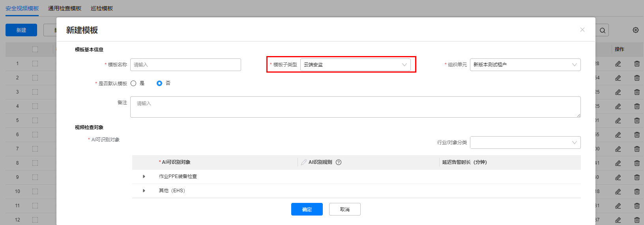Click the 模板名称 input field
Image resolution: width=644 pixels, height=225 pixels.
pos(185,65)
